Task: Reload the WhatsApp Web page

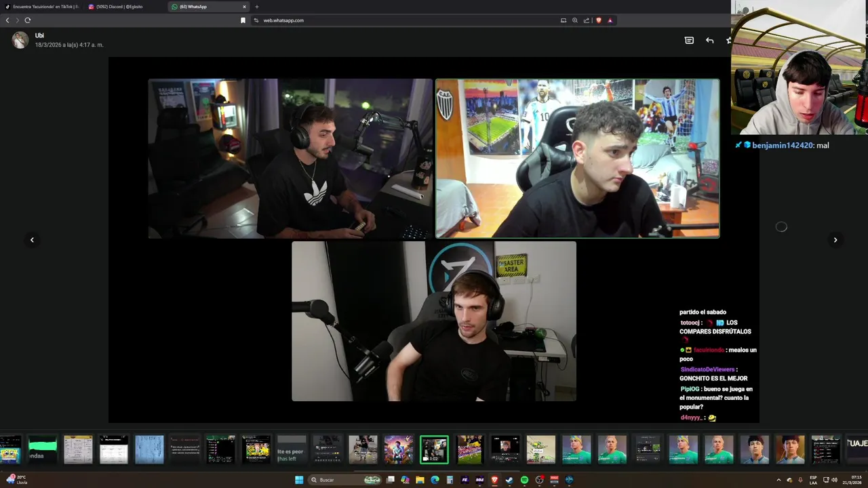Action: point(28,20)
